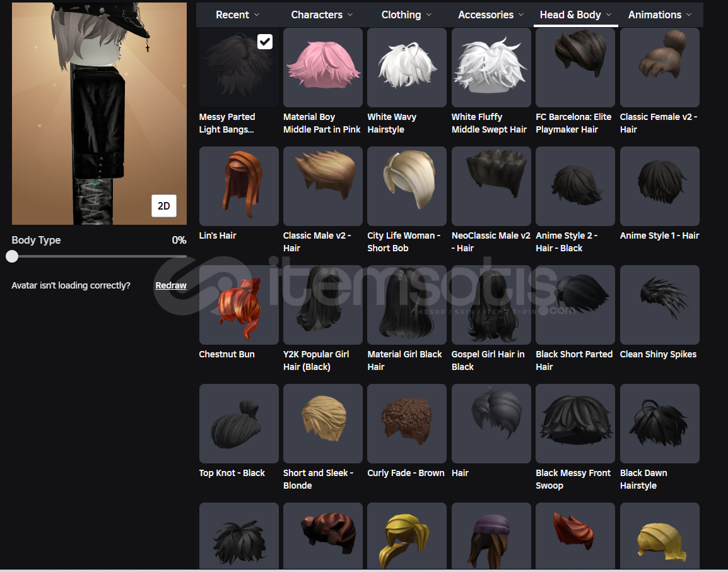Expand the Clothing category dropdown

click(406, 15)
